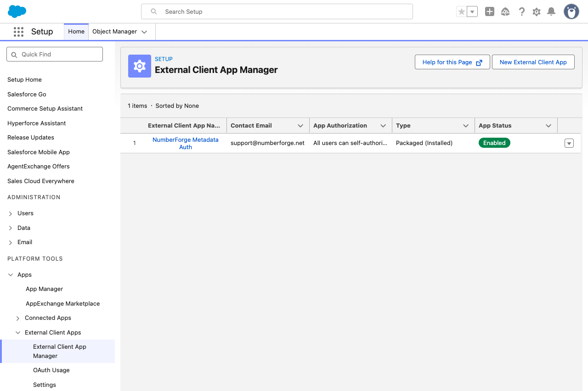This screenshot has height=391, width=588.
Task: Open App Authorization column dropdown
Action: click(x=383, y=126)
